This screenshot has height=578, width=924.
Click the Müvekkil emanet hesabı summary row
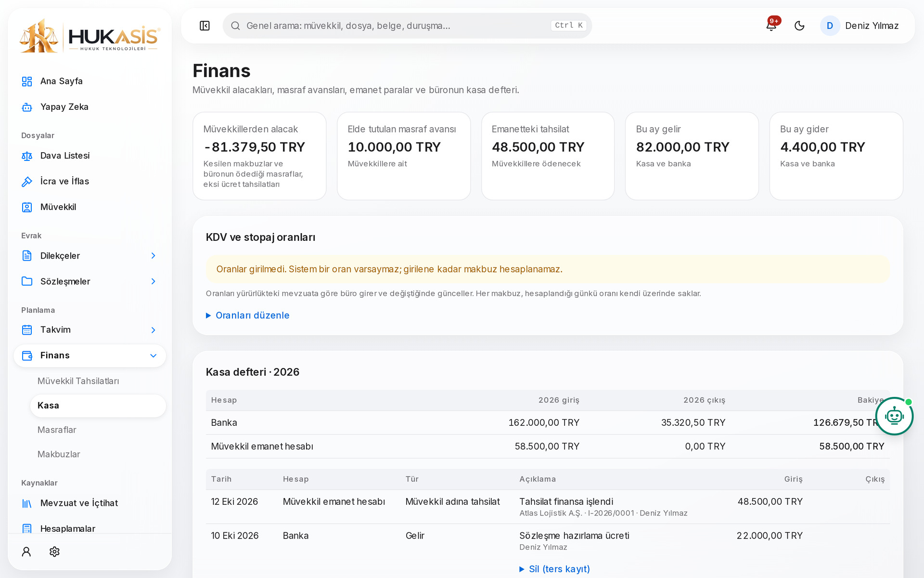click(x=548, y=447)
